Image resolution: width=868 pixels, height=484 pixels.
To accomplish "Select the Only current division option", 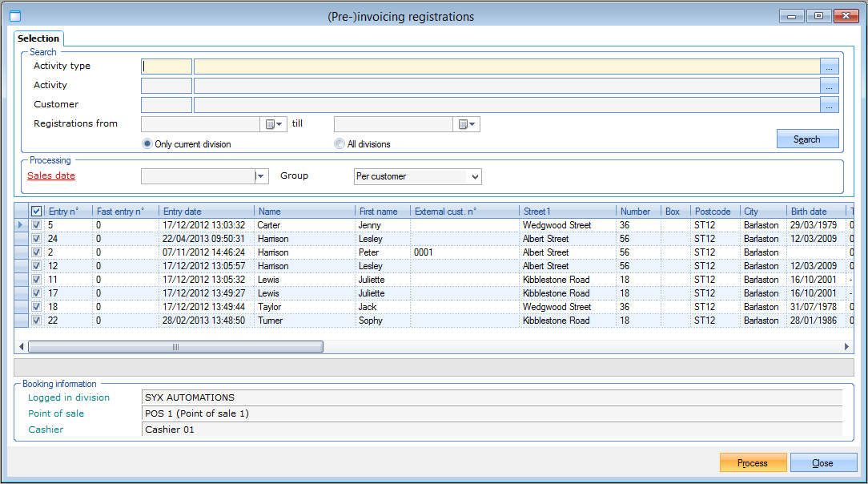I will [147, 144].
